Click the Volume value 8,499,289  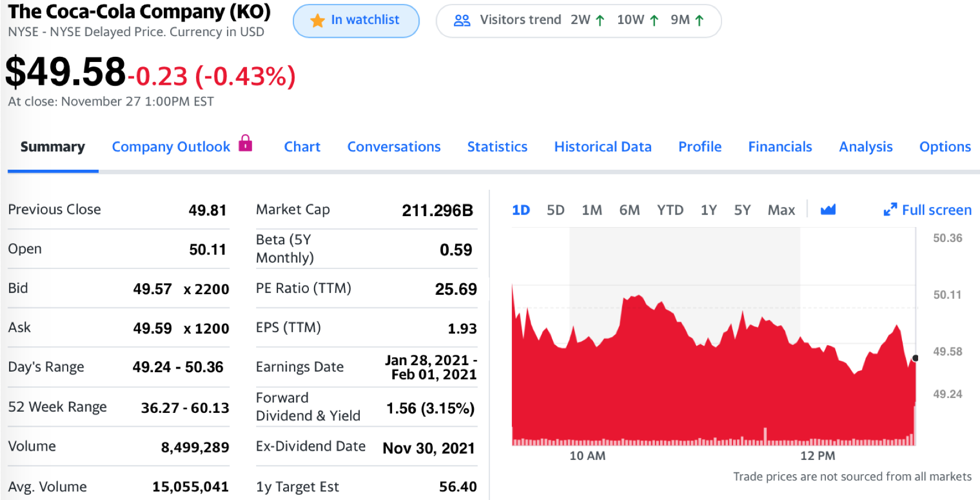(x=195, y=447)
